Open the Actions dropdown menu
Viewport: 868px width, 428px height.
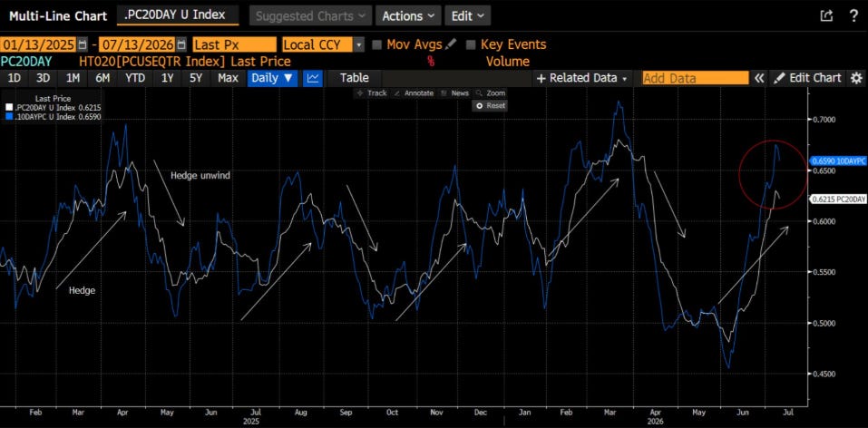(408, 16)
